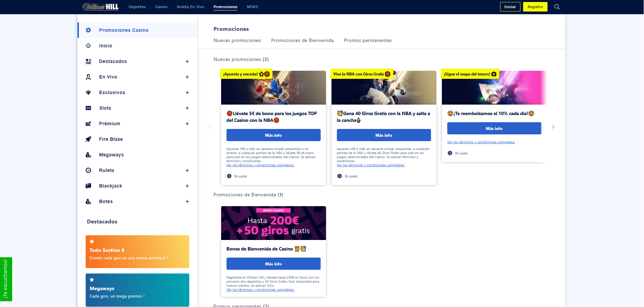The height and width of the screenshot is (307, 644).
Task: Open the ¡Te escuchamos! feedback tab
Action: [x=6, y=279]
